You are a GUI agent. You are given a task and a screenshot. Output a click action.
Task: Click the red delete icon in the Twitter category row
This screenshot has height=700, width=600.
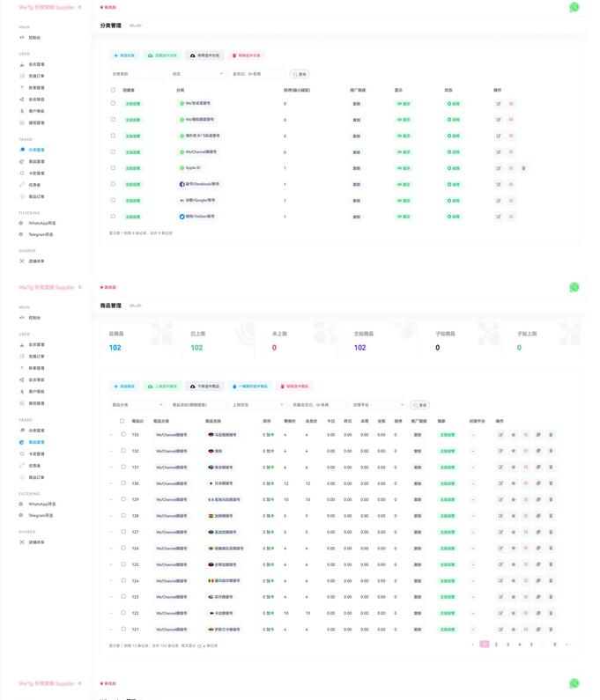[x=511, y=216]
